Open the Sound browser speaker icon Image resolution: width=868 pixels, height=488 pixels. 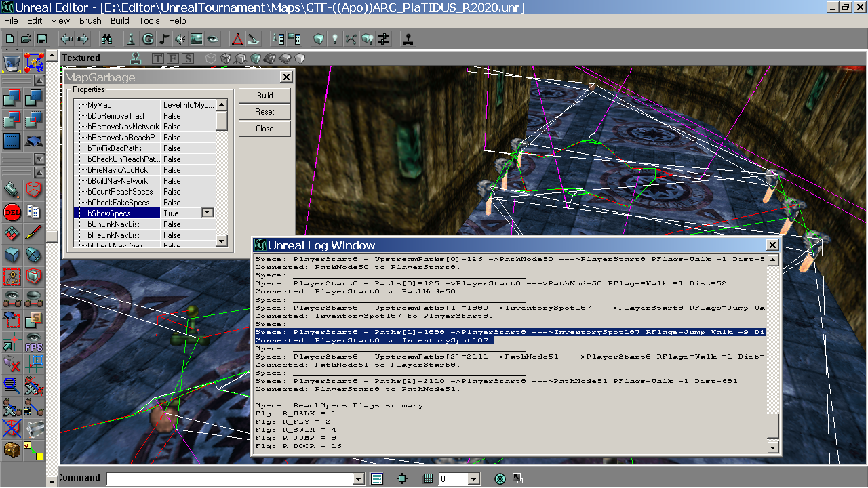tap(180, 39)
